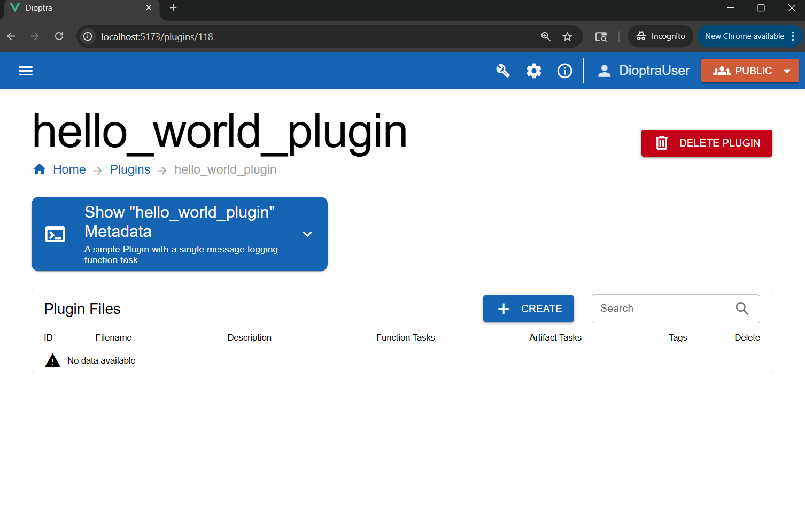Open the browser menu via three-dot icon
Viewport: 805px width, 532px height.
coord(793,36)
